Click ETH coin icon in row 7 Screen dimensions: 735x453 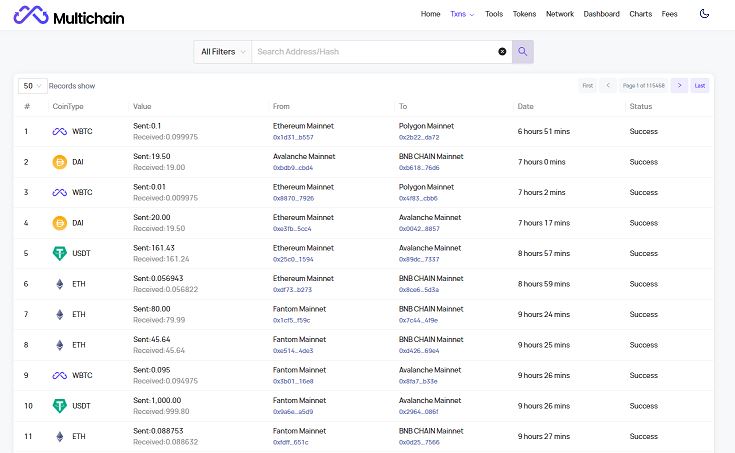(60, 315)
